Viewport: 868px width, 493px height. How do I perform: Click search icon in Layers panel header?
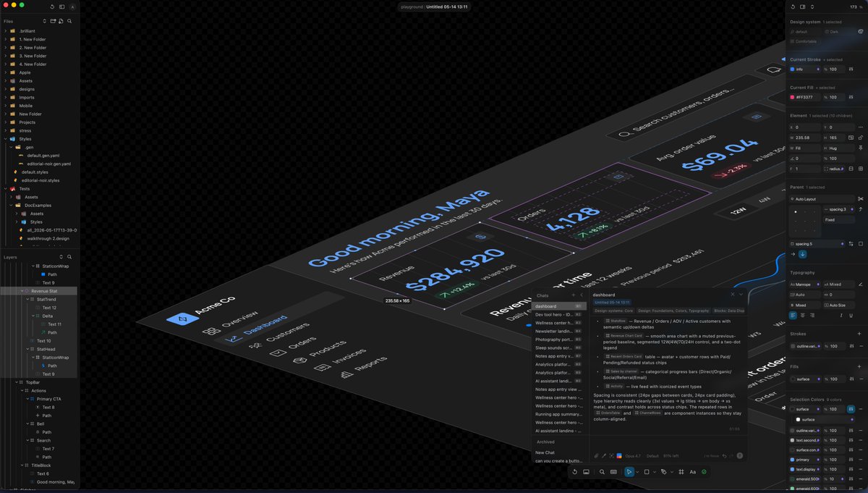pyautogui.click(x=69, y=257)
